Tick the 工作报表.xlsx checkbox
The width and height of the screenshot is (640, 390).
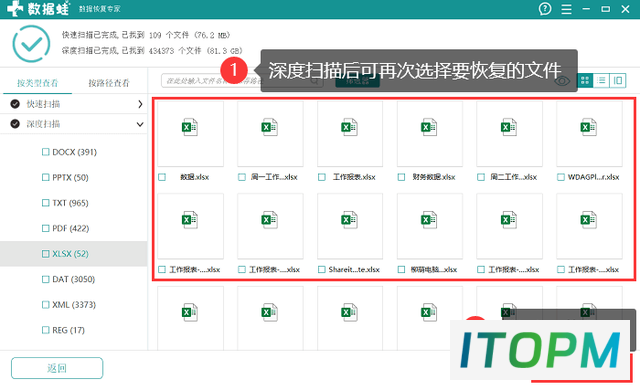[x=322, y=177]
